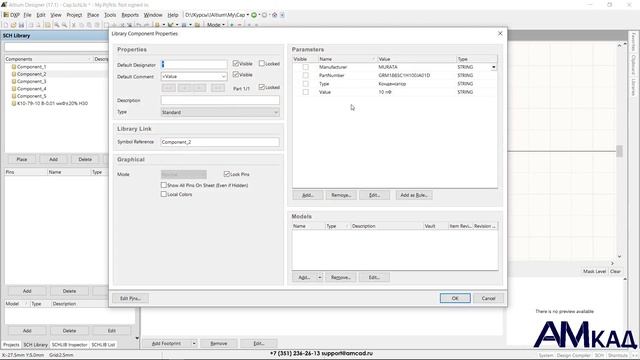Open dropdown arrow beside Models Add button
The image size is (640, 360).
click(x=320, y=277)
